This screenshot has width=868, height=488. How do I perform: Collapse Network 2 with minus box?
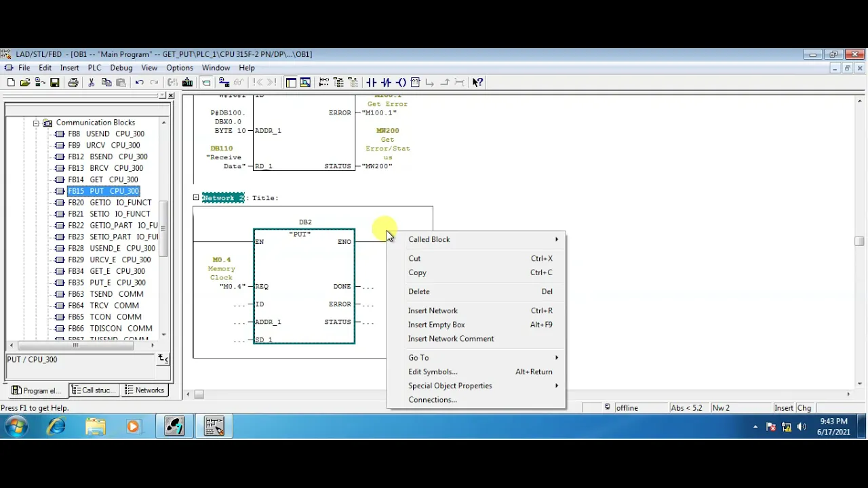(196, 198)
